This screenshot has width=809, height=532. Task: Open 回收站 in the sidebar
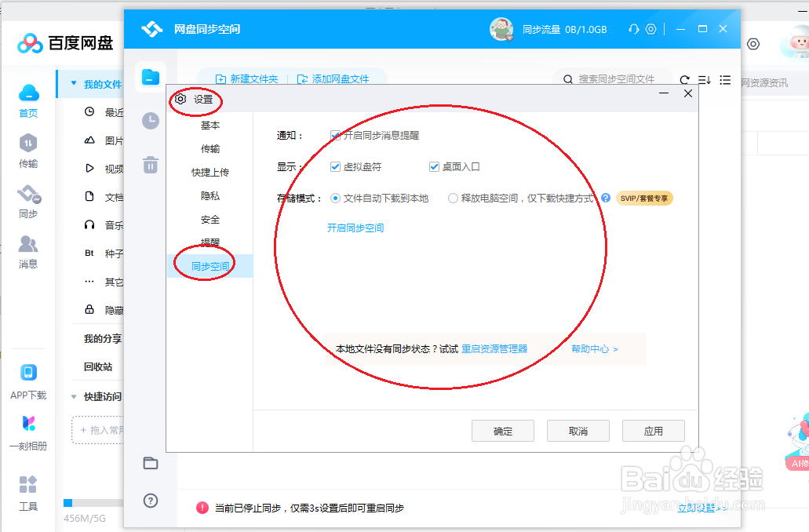tap(98, 367)
